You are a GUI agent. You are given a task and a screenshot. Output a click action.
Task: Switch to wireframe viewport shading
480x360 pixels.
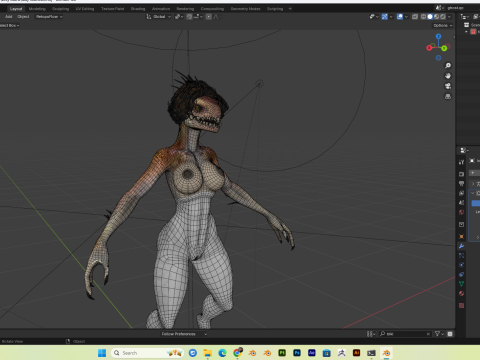pyautogui.click(x=423, y=17)
